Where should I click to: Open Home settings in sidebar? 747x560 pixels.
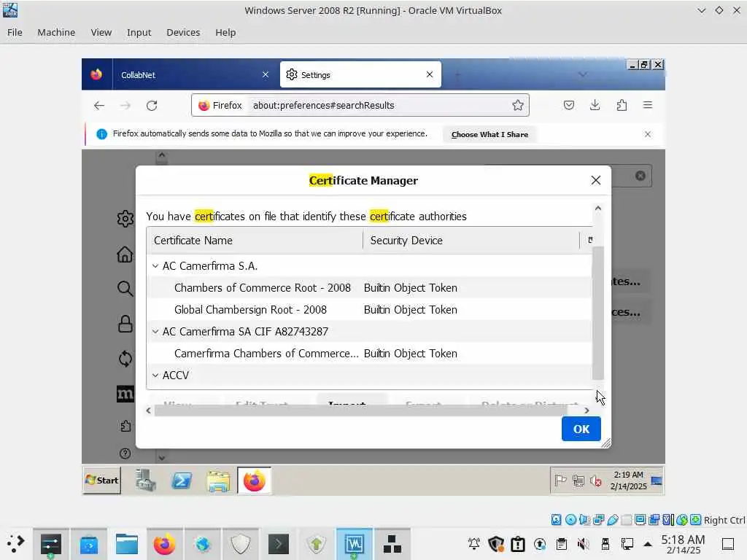click(125, 254)
